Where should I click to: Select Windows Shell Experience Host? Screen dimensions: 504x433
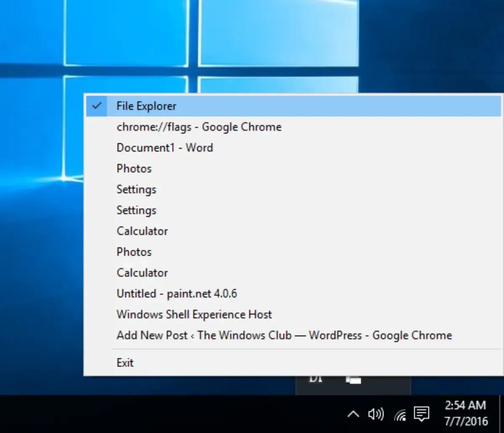pyautogui.click(x=294, y=314)
